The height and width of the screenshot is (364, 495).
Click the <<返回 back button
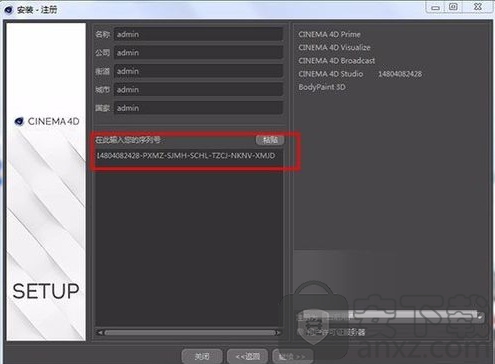tap(247, 356)
